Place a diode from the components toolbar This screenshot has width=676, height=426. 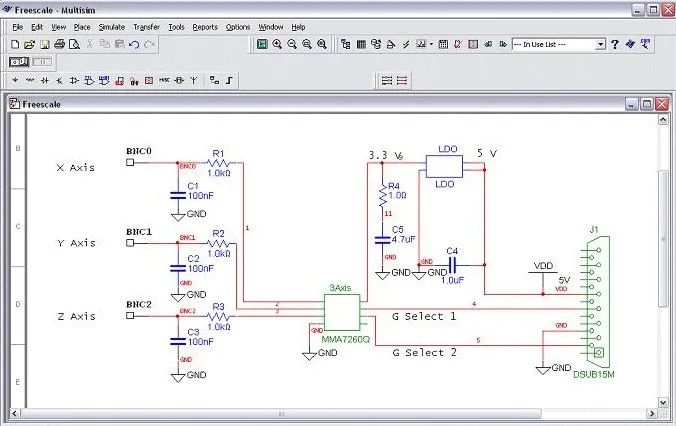tap(44, 80)
